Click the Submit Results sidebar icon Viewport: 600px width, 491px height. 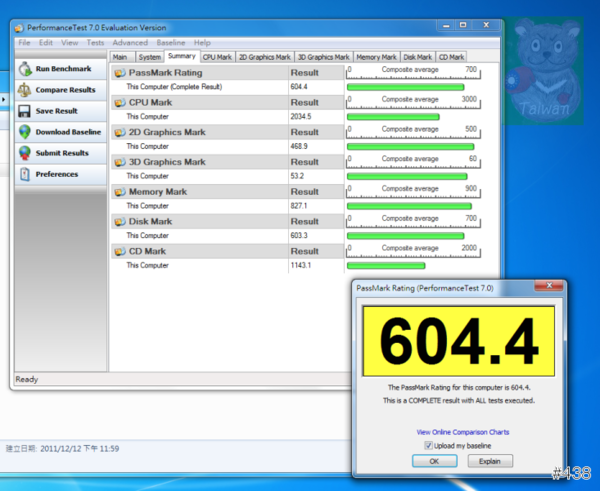coord(24,153)
